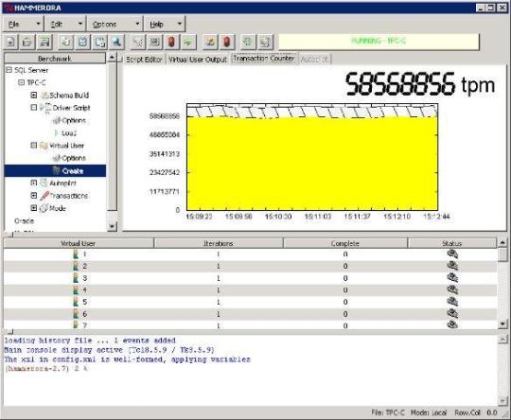Click the large 58568856 tpm readout
Viewport: 511px width, 420px height.
tap(420, 85)
